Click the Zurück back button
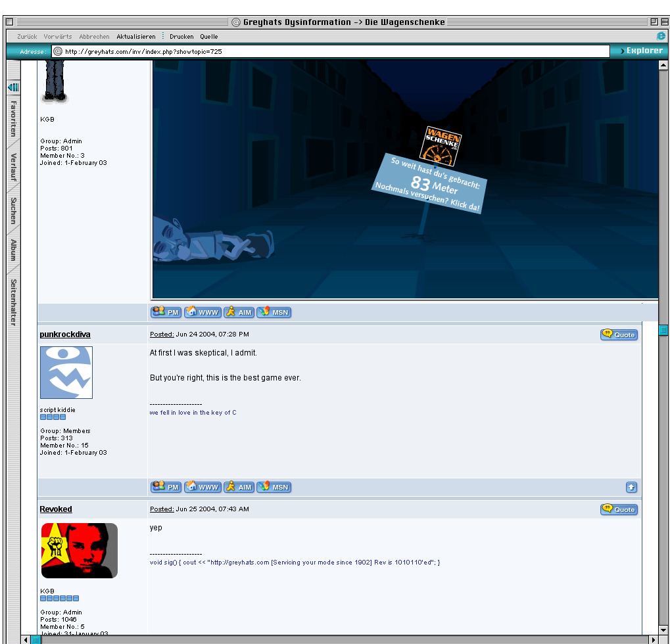 pyautogui.click(x=27, y=37)
